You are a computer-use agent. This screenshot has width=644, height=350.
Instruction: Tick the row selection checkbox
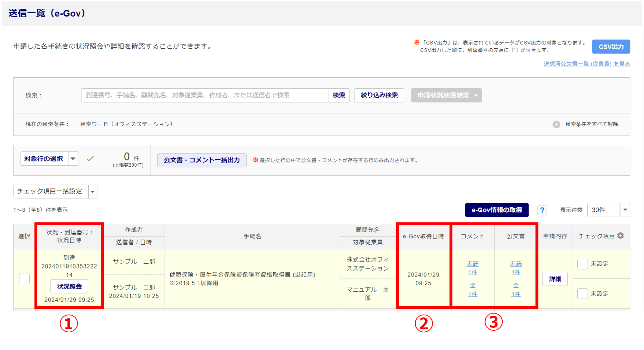coord(24,279)
